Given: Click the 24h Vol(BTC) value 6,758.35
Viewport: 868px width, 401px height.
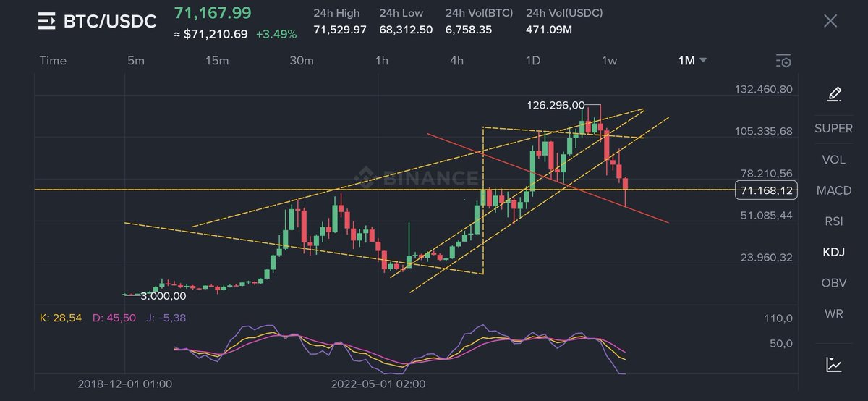Looking at the screenshot, I should pyautogui.click(x=470, y=30).
